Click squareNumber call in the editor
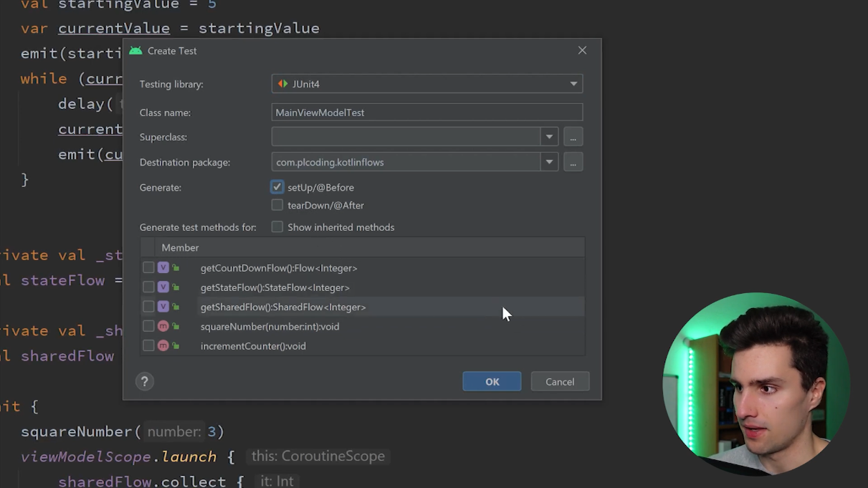Image resolution: width=868 pixels, height=488 pixels. (x=77, y=431)
